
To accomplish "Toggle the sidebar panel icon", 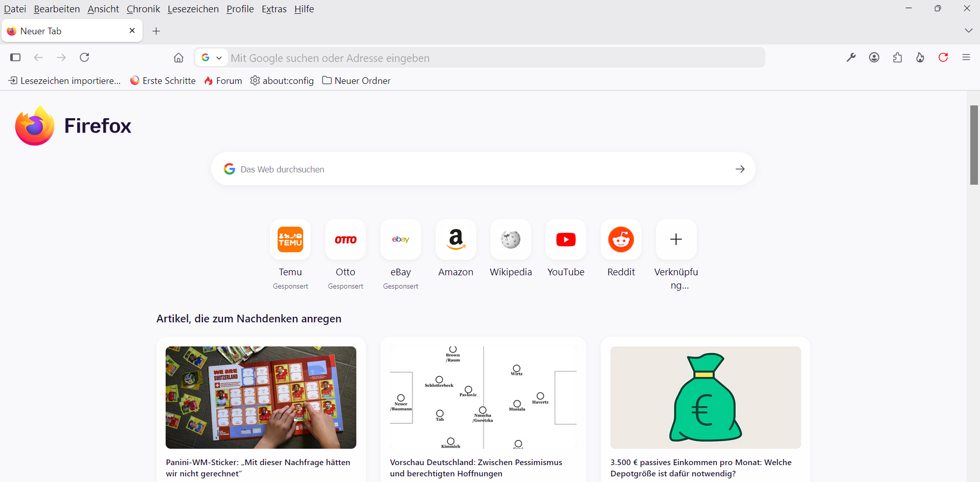I will point(15,57).
